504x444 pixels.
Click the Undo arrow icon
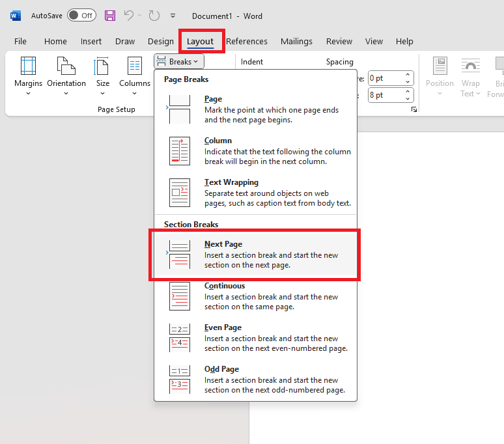[129, 15]
